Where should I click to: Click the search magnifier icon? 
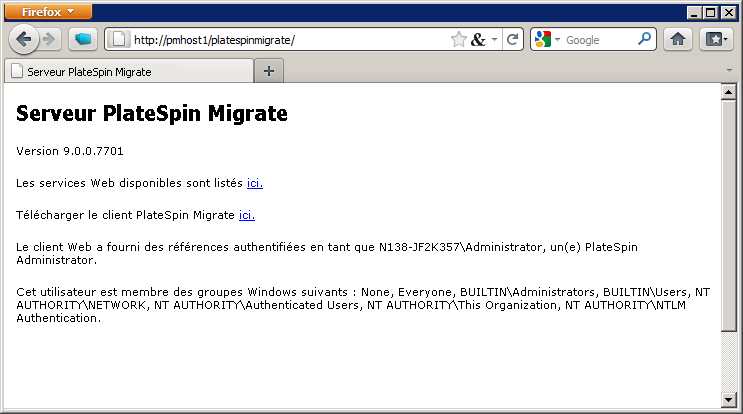[644, 39]
